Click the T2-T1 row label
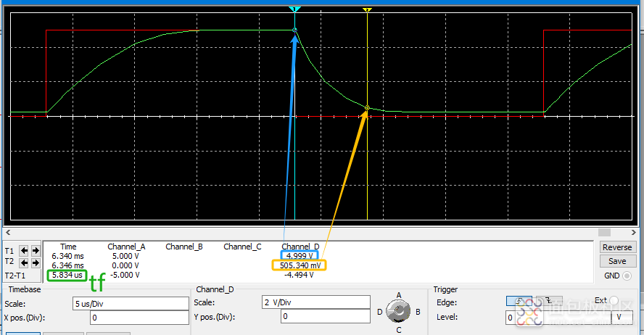Screen dimensions: 644x335 click(x=15, y=276)
